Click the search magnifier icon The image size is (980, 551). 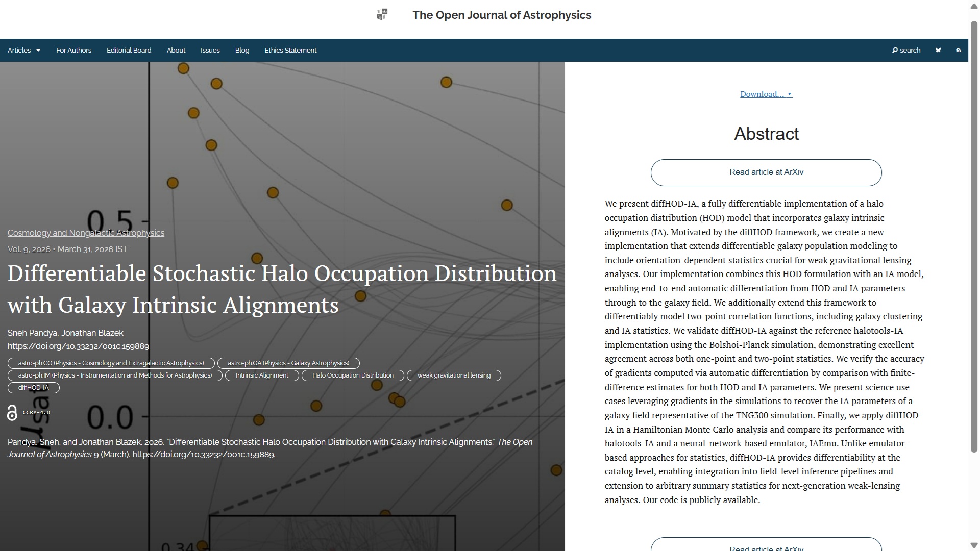point(895,50)
